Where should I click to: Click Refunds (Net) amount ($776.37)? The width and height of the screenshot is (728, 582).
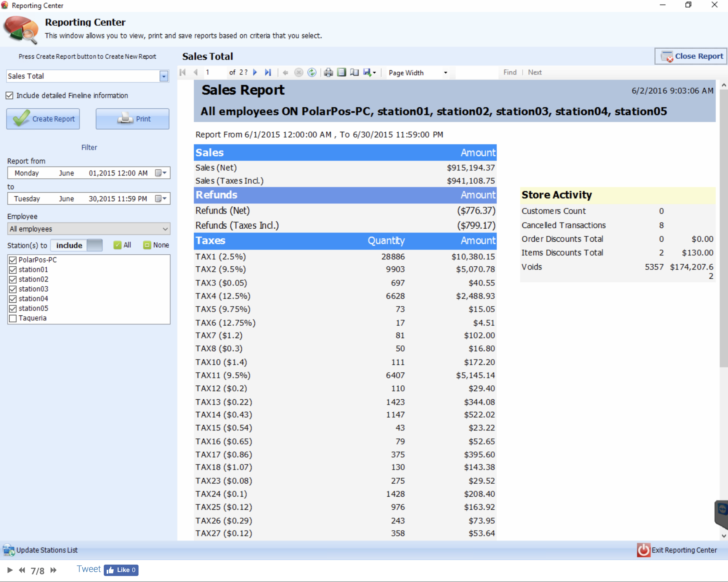tap(476, 211)
